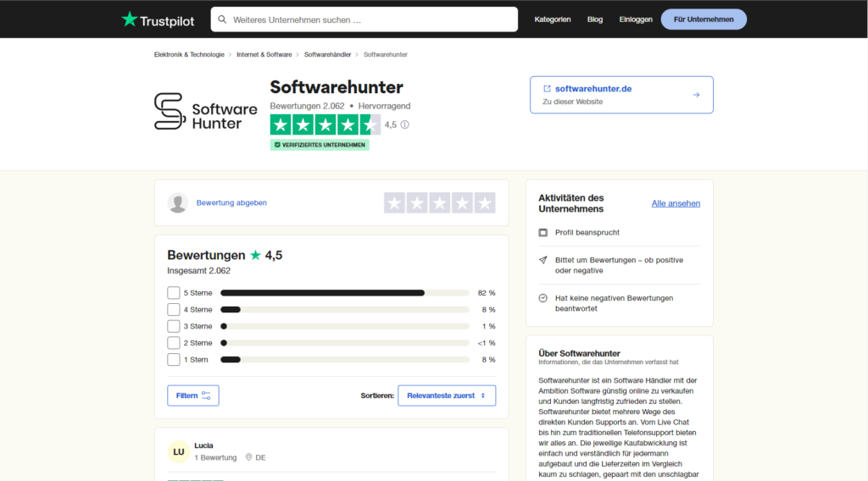Click the 2 Sterne rating bar
This screenshot has height=481, width=868.
pyautogui.click(x=345, y=343)
